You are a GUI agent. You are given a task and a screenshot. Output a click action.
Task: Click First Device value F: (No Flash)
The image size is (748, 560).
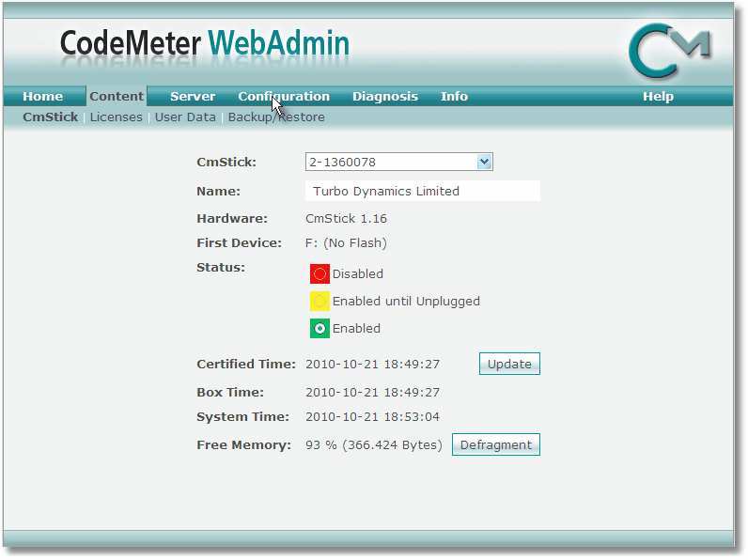347,242
